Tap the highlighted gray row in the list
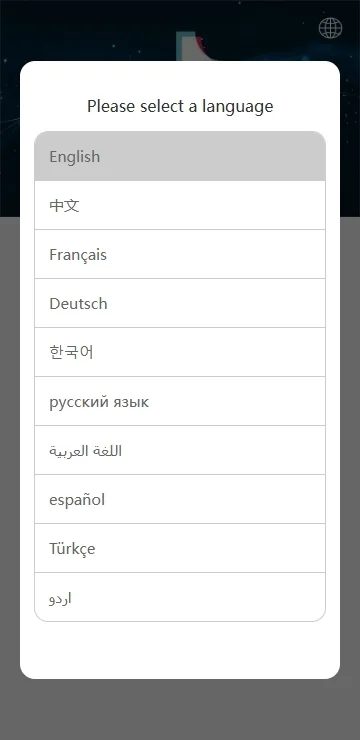This screenshot has width=360, height=740. coord(180,156)
